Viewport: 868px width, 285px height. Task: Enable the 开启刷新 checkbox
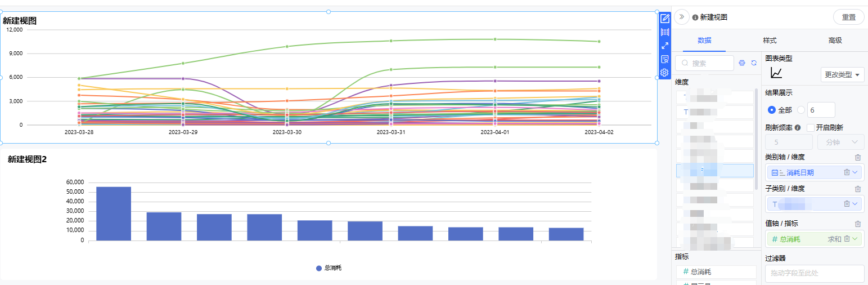(811, 128)
